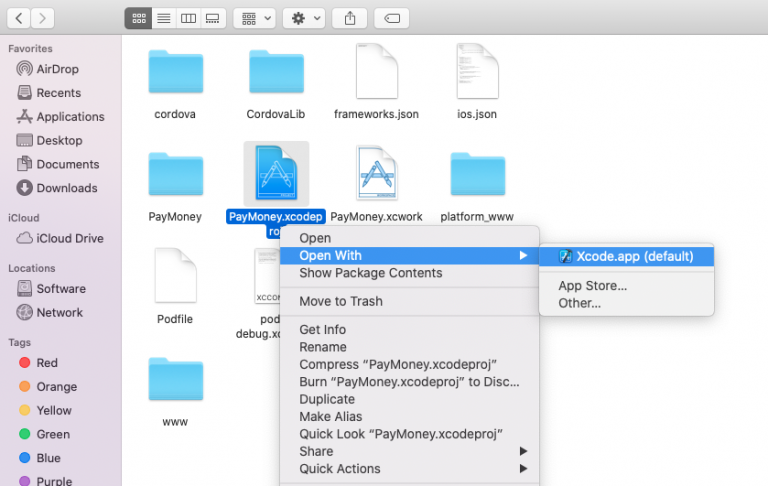
Task: Select the PayMoney.xcworkspace file icon
Action: coord(378,174)
